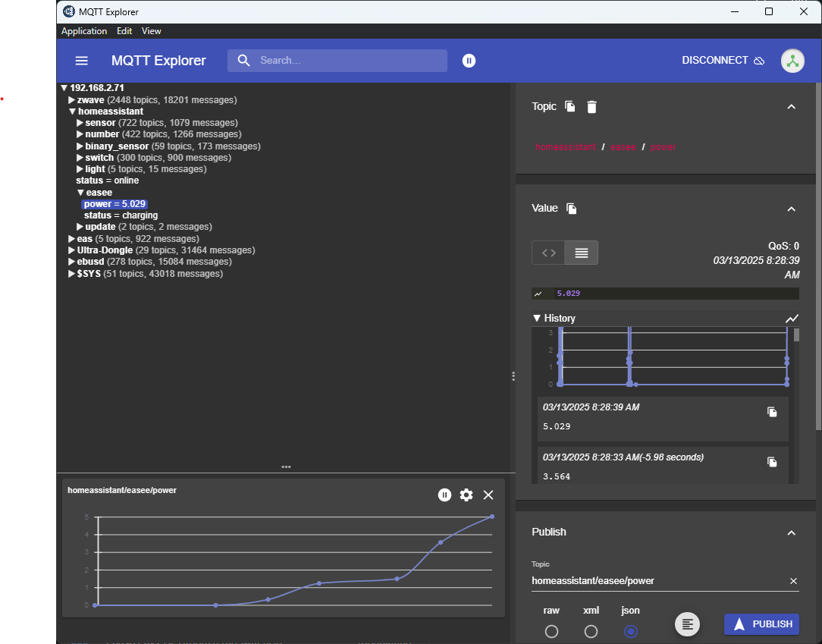Screen dimensions: 822x644
Task: Select the status = charging tree item
Action: click(x=121, y=215)
